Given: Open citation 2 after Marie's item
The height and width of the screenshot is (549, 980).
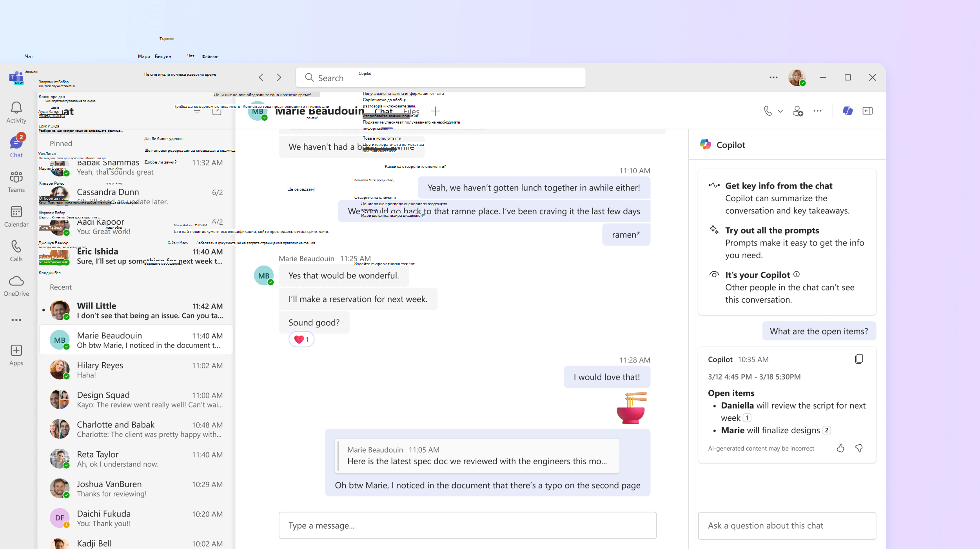Looking at the screenshot, I should tap(827, 430).
